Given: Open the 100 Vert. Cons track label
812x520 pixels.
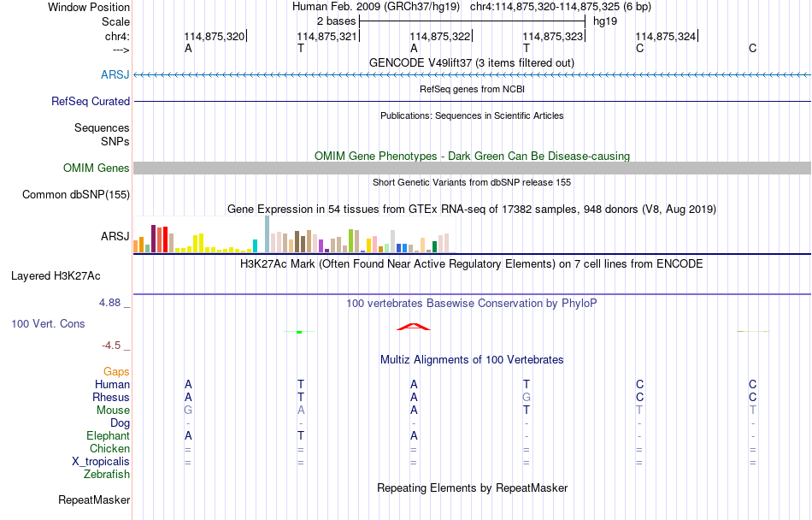Looking at the screenshot, I should coord(48,323).
